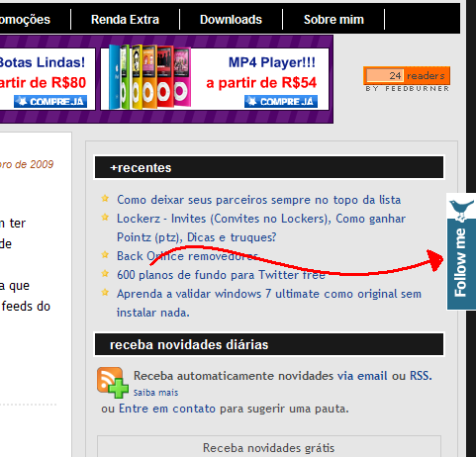Click the orange RSS feed plus icon

(113, 382)
